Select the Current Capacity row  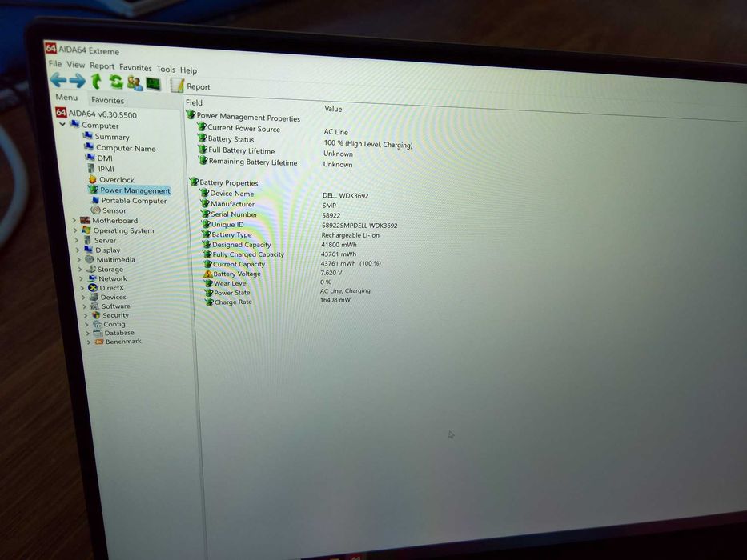[235, 264]
